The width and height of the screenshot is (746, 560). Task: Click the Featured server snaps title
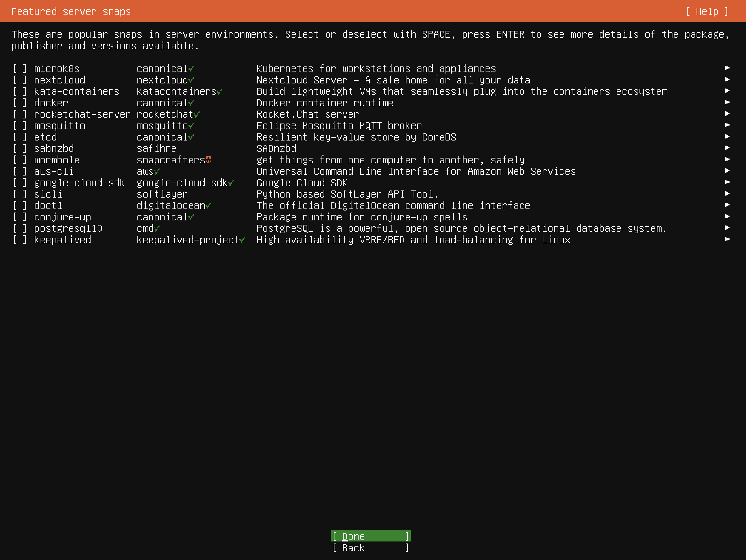71,11
